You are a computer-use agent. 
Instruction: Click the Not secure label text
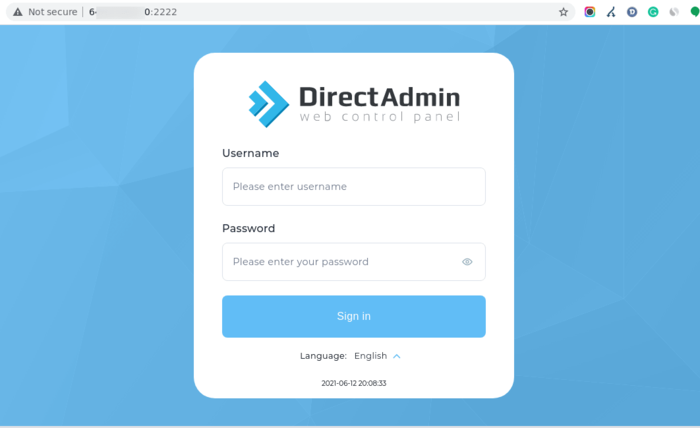53,12
